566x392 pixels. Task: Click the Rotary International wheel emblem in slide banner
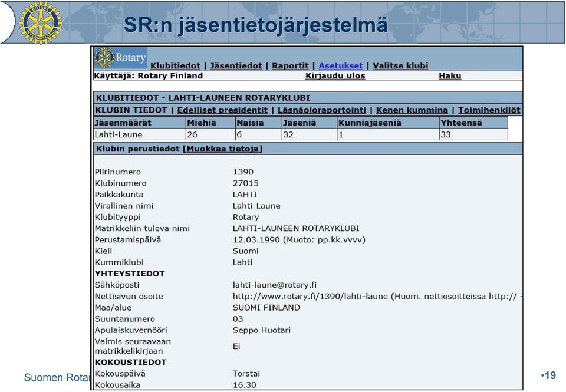(41, 22)
